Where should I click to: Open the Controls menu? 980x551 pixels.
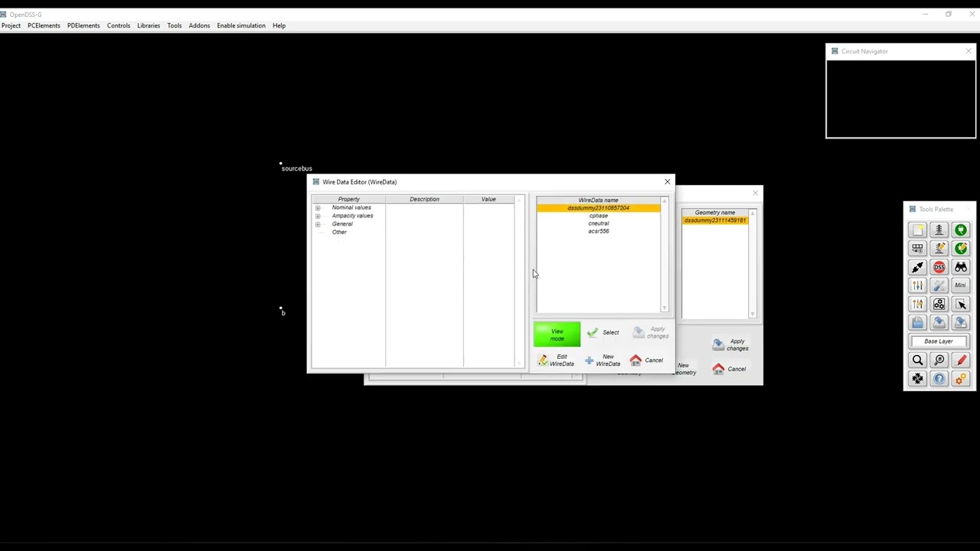pyautogui.click(x=119, y=25)
